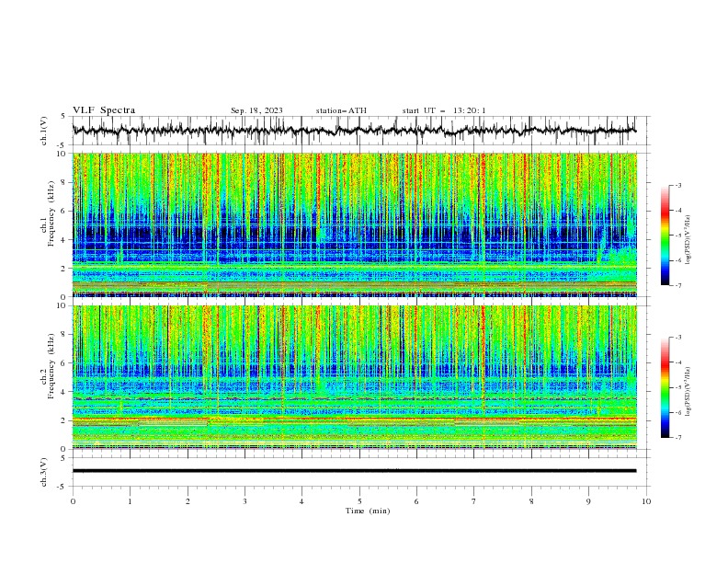Click the 'ch.2 Frequency (kHz)' axis label

[x=48, y=366]
